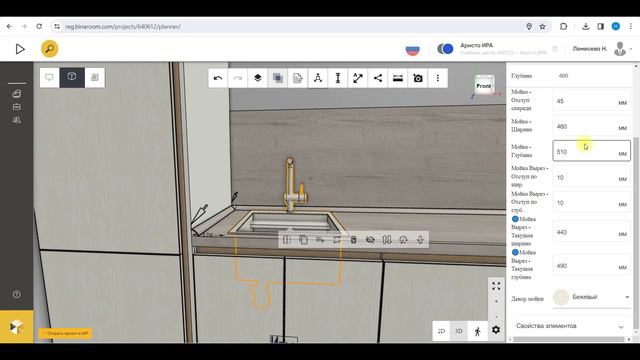Click the copy icon in object toolbar

303,240
